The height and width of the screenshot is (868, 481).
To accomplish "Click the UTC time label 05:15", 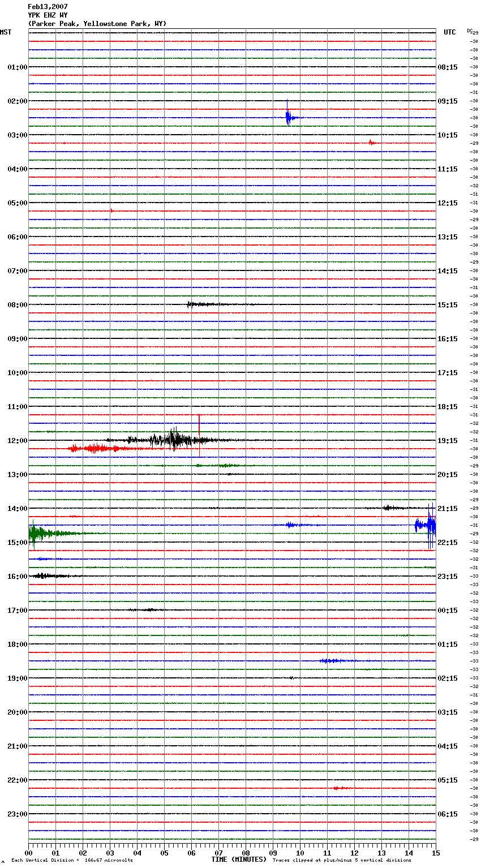I will [448, 780].
